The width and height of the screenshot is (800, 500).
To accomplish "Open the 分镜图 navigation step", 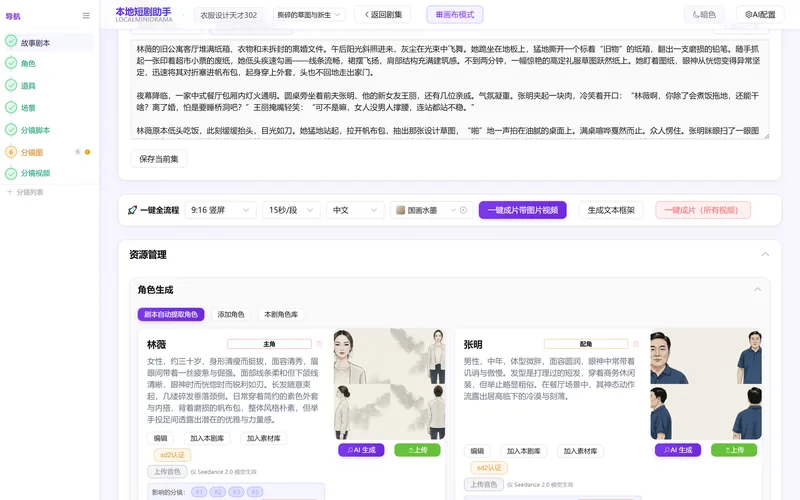I will tap(32, 152).
